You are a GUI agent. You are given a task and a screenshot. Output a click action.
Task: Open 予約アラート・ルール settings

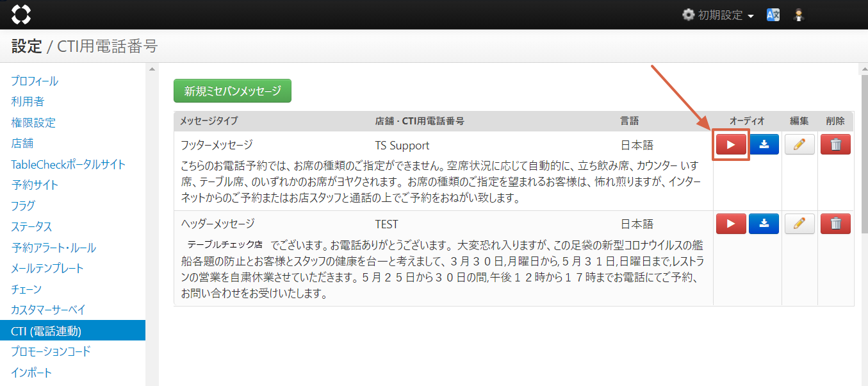point(53,248)
